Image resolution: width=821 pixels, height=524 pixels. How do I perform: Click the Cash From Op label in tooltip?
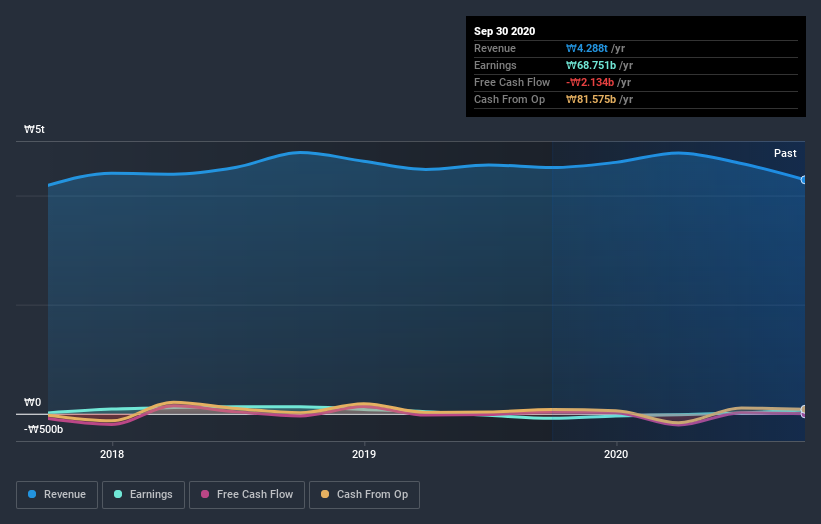(x=509, y=99)
